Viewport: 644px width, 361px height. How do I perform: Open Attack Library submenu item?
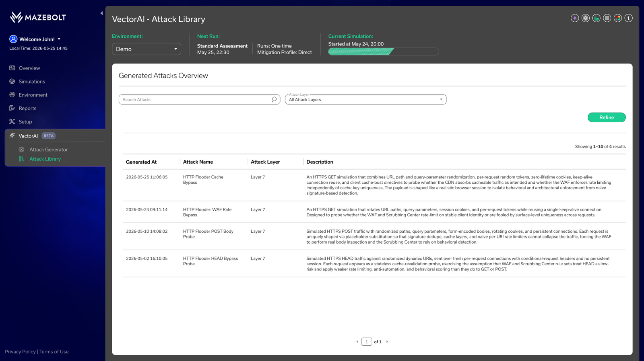click(45, 159)
